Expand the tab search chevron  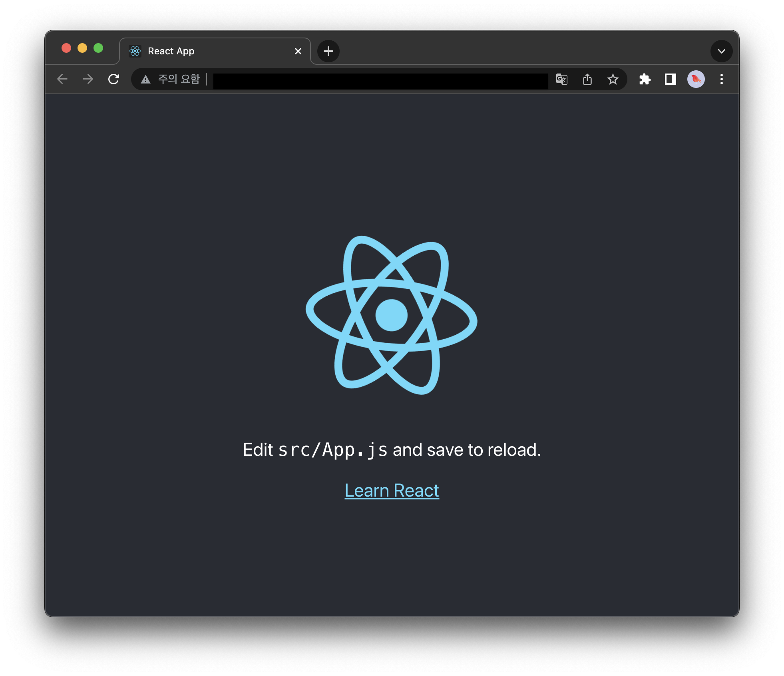[722, 51]
